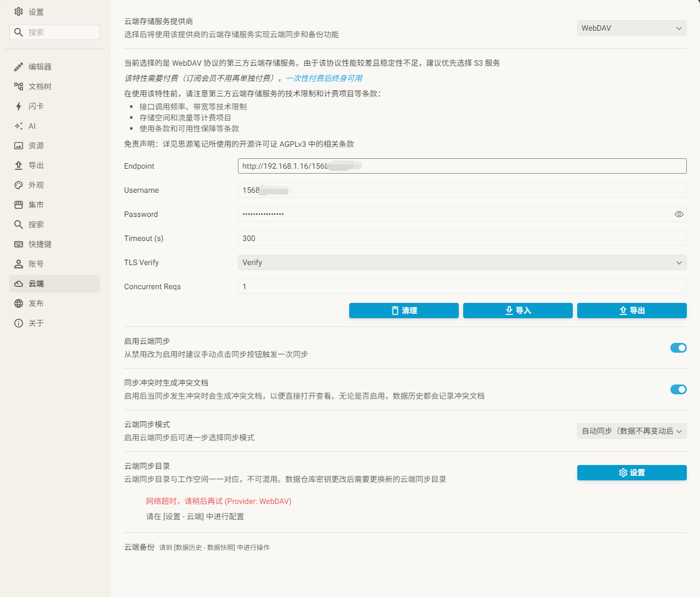This screenshot has width=700, height=597.
Task: Disable 同步冲突时生成冲突文档 switch
Action: [x=678, y=389]
